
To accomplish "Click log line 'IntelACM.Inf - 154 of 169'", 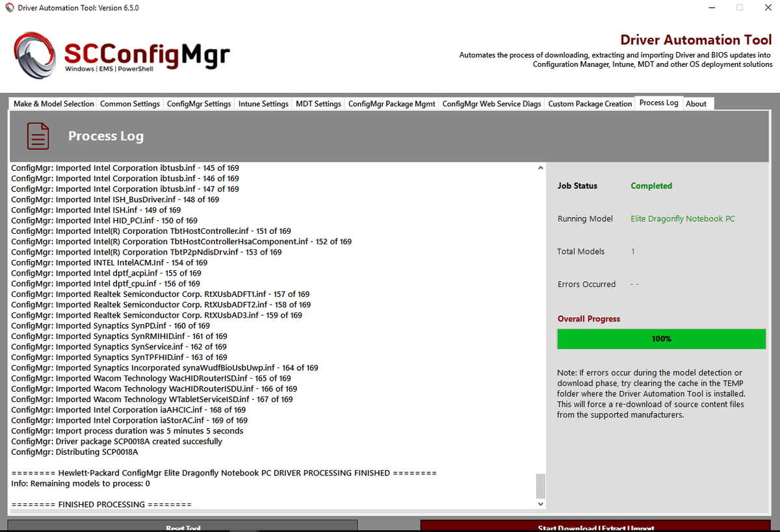I will pyautogui.click(x=109, y=262).
